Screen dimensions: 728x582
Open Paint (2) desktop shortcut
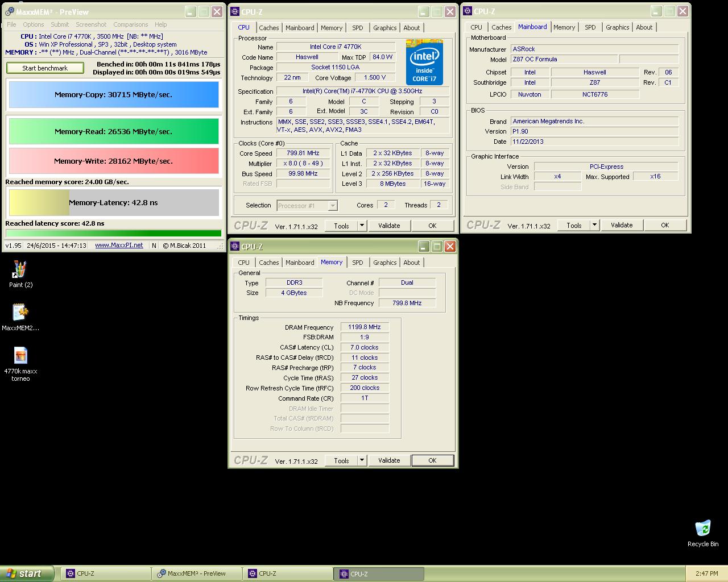pos(20,273)
